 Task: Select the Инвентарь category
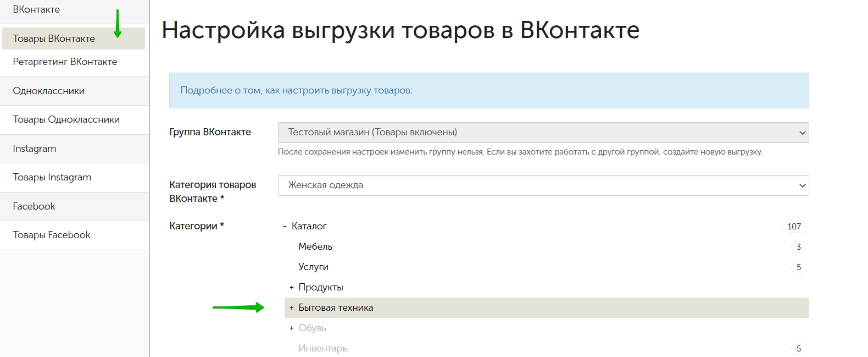pos(322,348)
